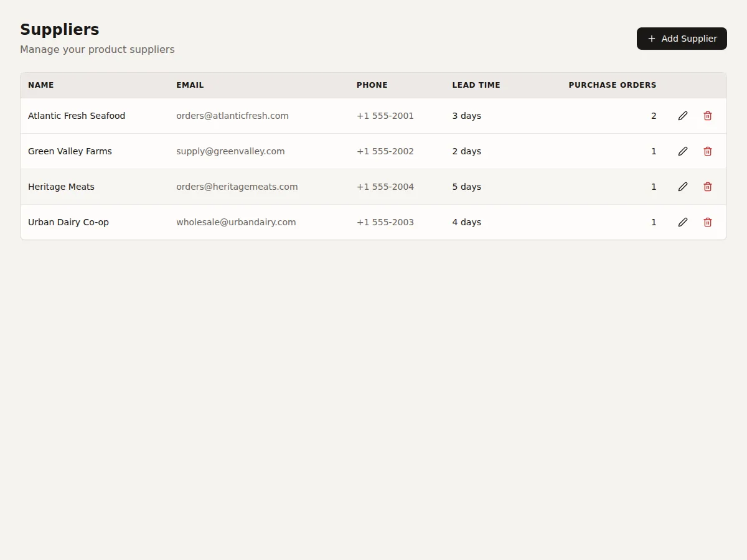
Task: Edit Atlantic Fresh Seafood with pencil icon
Action: click(x=683, y=116)
